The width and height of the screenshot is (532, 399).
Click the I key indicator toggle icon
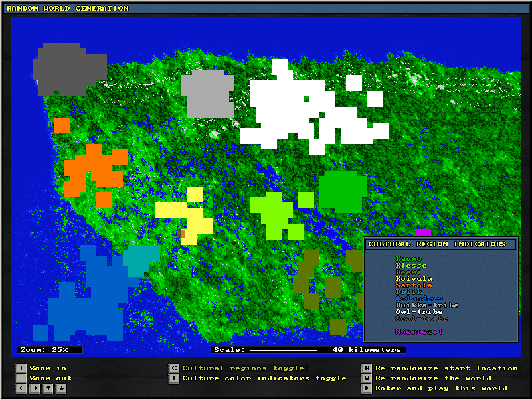[174, 378]
